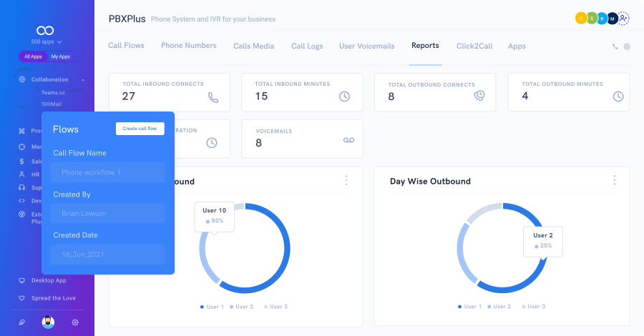Click the Developers code icon

click(21, 201)
